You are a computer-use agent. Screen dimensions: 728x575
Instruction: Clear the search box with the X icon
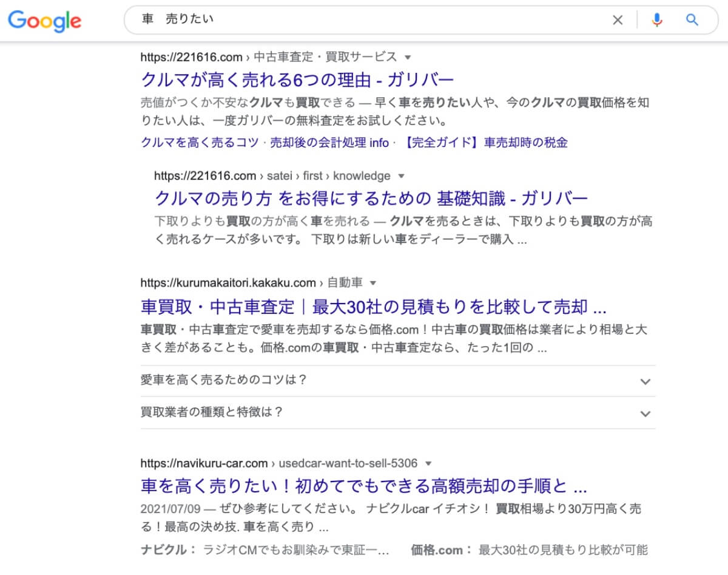click(618, 20)
